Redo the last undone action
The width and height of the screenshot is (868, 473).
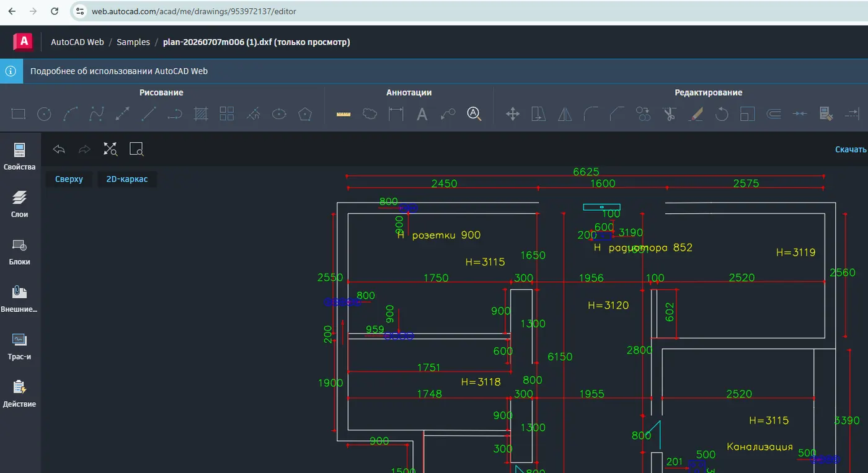tap(84, 149)
